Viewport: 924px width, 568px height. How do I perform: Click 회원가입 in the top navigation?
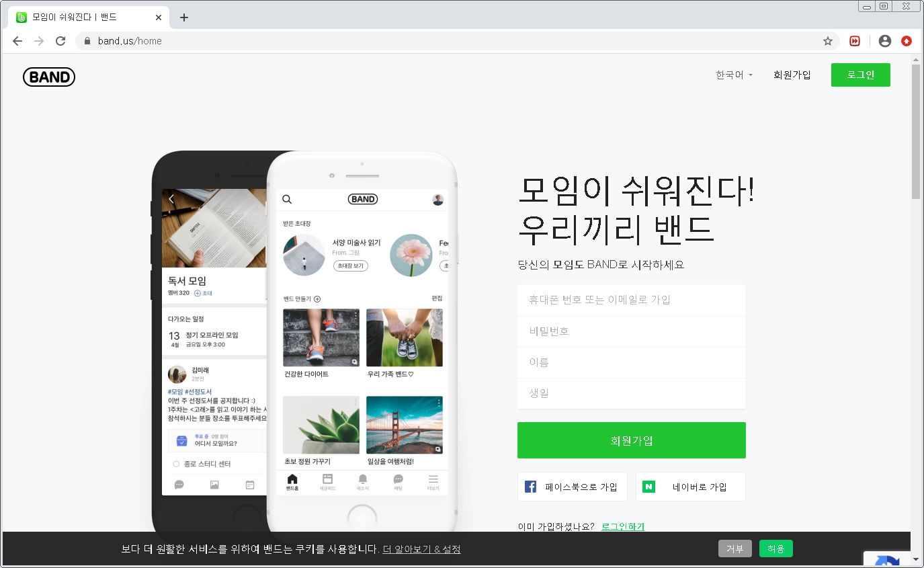pyautogui.click(x=792, y=75)
